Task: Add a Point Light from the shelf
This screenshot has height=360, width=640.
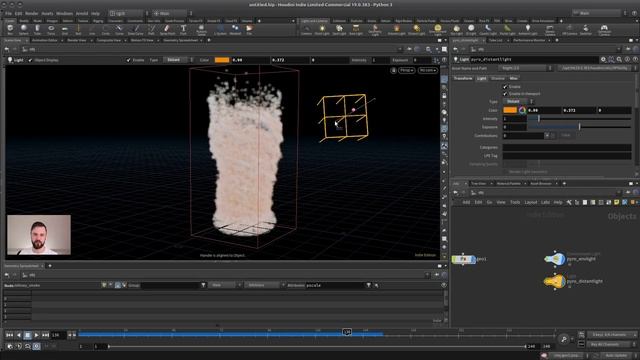Action: 322,29
